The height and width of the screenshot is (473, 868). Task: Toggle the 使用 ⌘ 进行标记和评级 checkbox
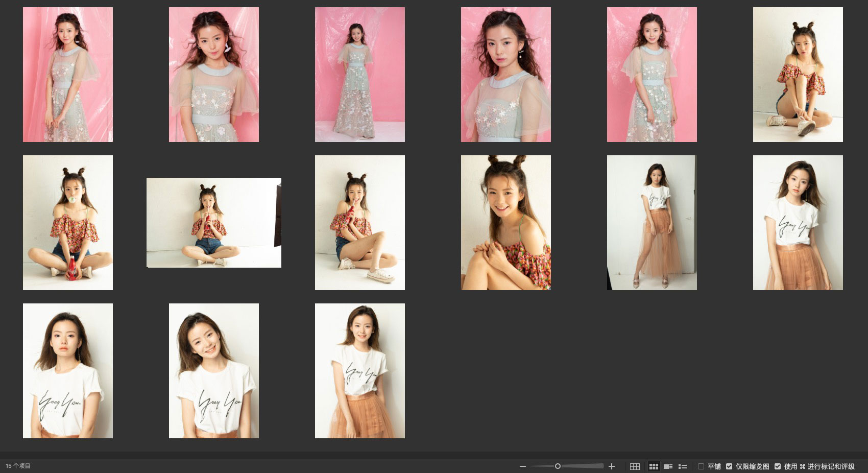click(x=778, y=466)
